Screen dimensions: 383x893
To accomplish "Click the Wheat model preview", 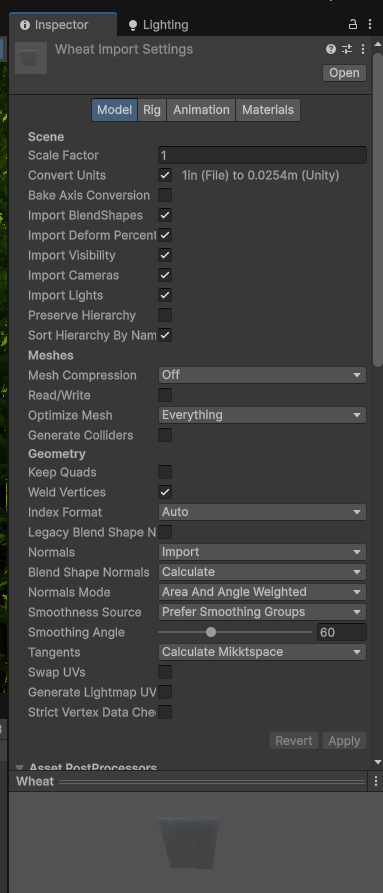I will point(188,843).
